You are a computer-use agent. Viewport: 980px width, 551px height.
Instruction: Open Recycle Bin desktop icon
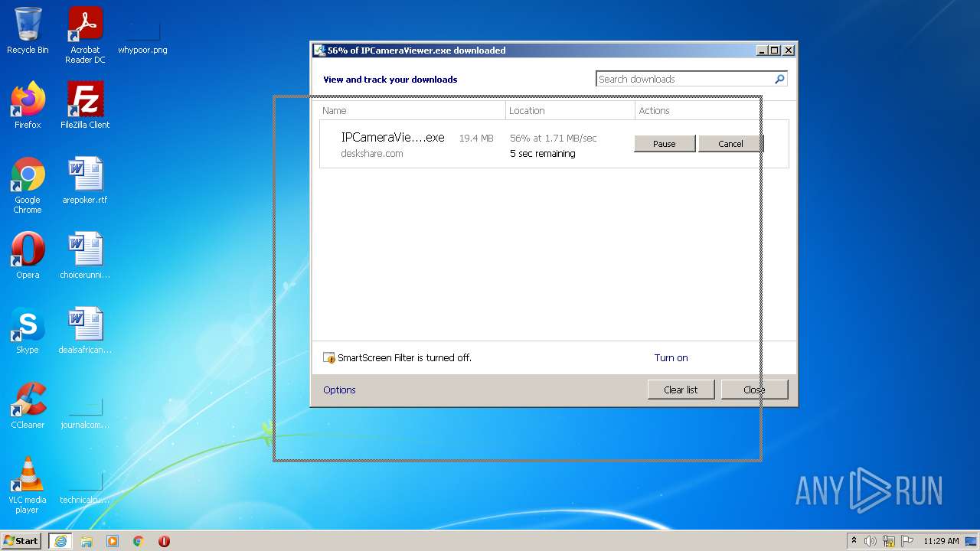click(x=28, y=31)
